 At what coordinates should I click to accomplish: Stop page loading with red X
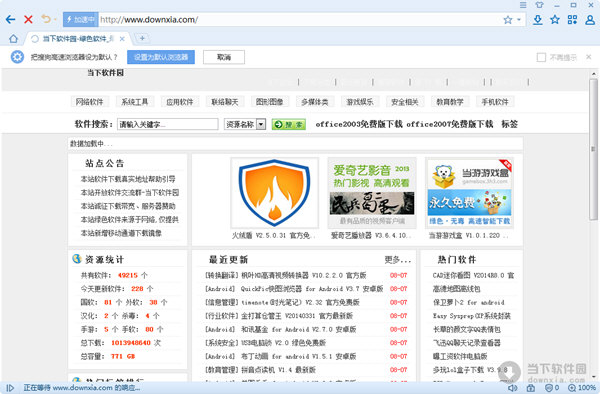pyautogui.click(x=28, y=20)
